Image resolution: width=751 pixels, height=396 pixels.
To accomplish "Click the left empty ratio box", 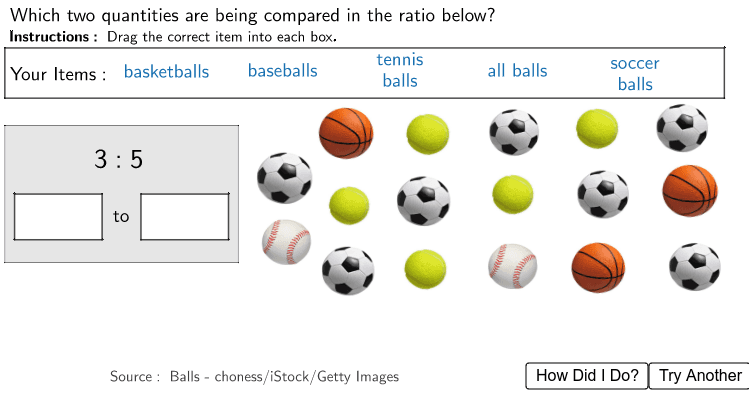I will click(x=58, y=216).
